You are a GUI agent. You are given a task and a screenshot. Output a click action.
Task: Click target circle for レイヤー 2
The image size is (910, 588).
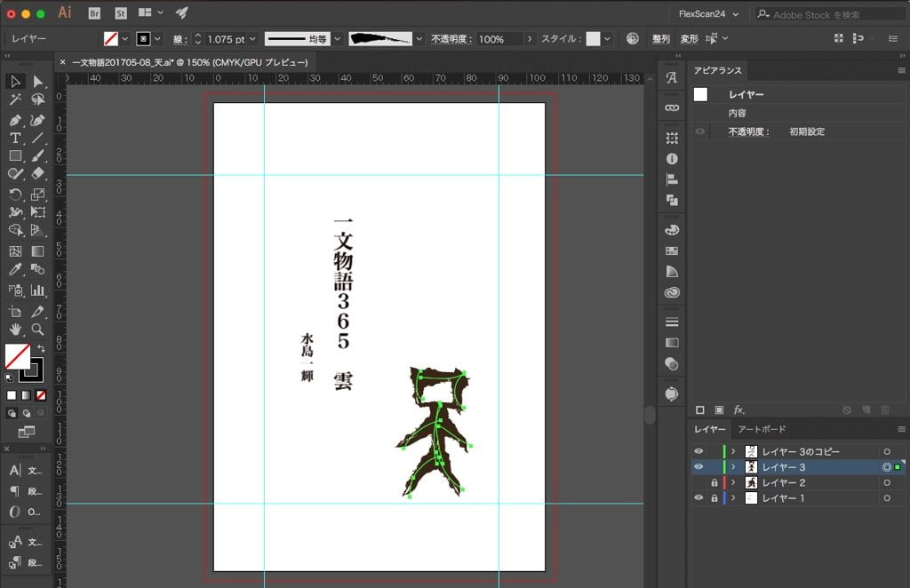887,482
